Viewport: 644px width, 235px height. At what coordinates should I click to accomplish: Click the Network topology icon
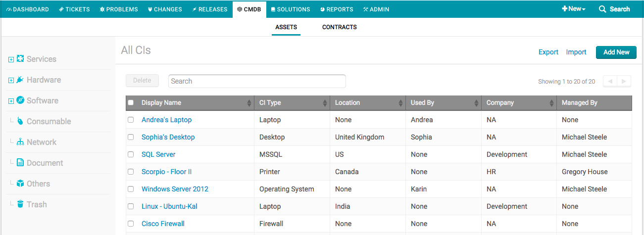20,142
